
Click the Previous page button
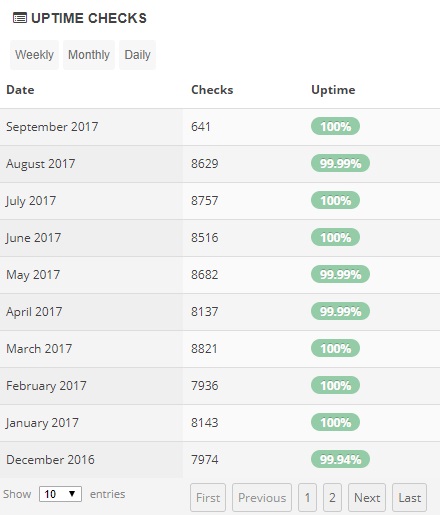262,498
